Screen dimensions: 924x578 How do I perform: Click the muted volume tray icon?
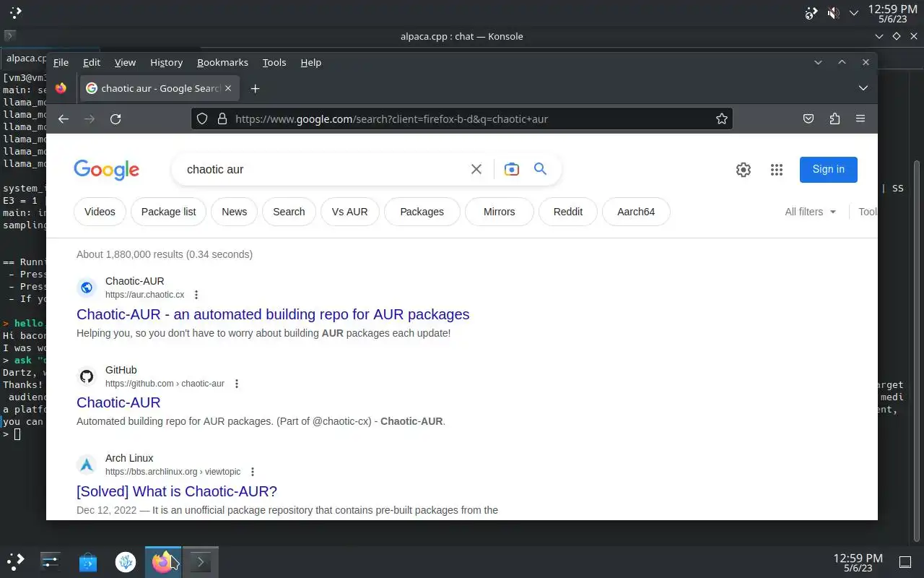(x=832, y=13)
